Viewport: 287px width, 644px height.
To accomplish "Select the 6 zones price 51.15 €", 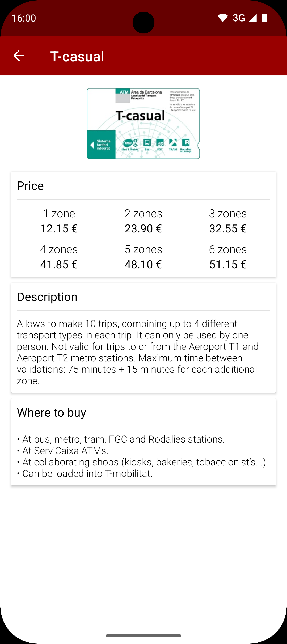I will click(228, 264).
